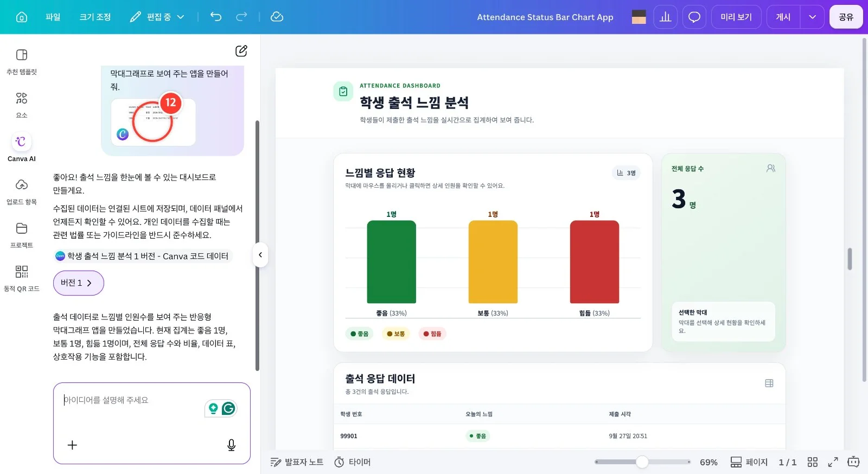Start a new chat with edit icon

pos(241,51)
